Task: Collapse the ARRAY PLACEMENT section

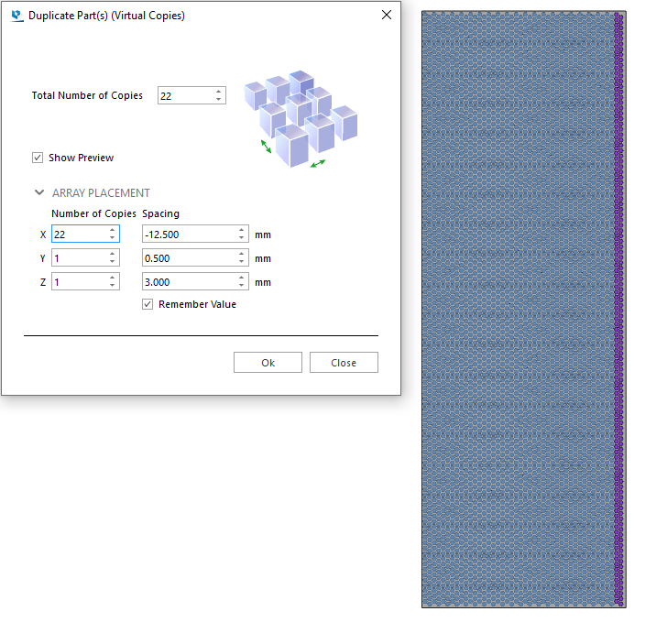Action: [x=38, y=193]
